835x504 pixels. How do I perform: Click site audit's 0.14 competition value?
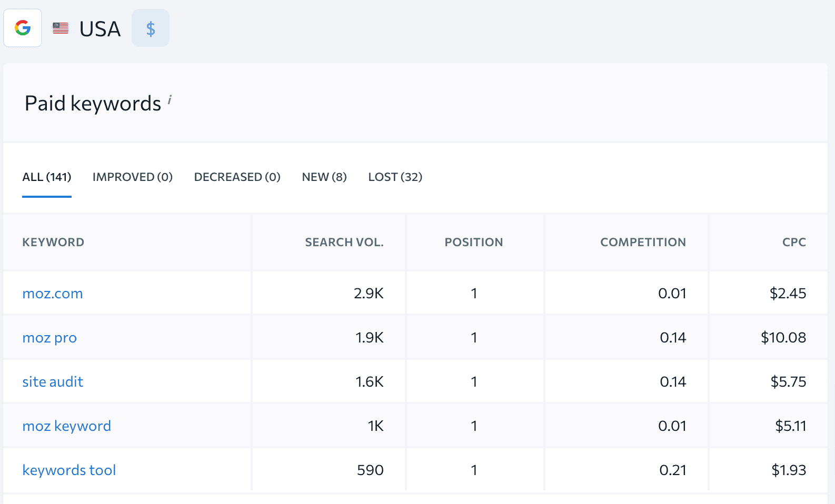pyautogui.click(x=673, y=382)
